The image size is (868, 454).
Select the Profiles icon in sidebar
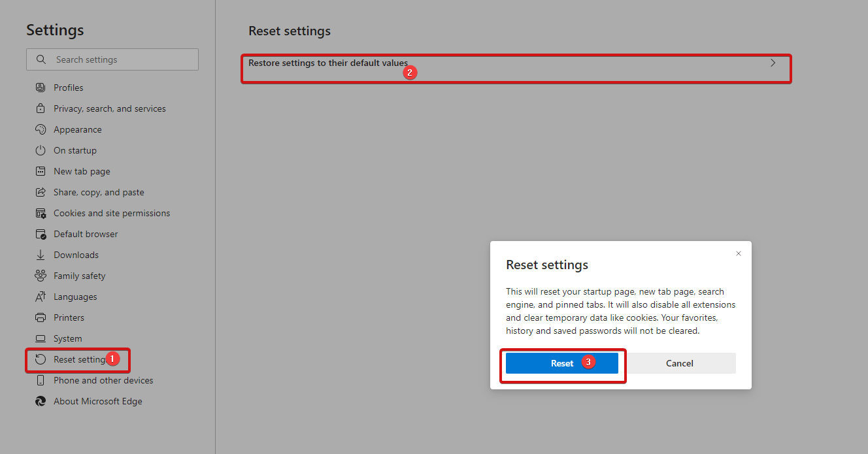click(x=41, y=87)
